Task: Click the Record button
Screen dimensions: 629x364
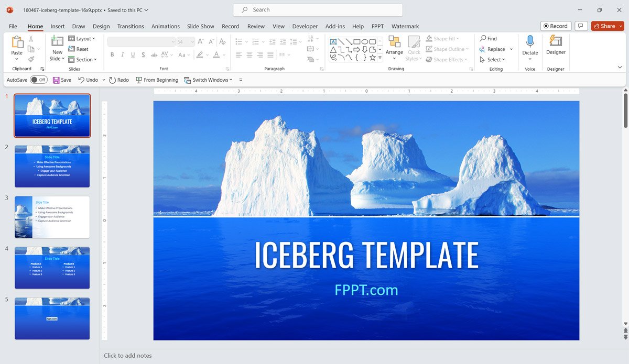Action: [556, 26]
